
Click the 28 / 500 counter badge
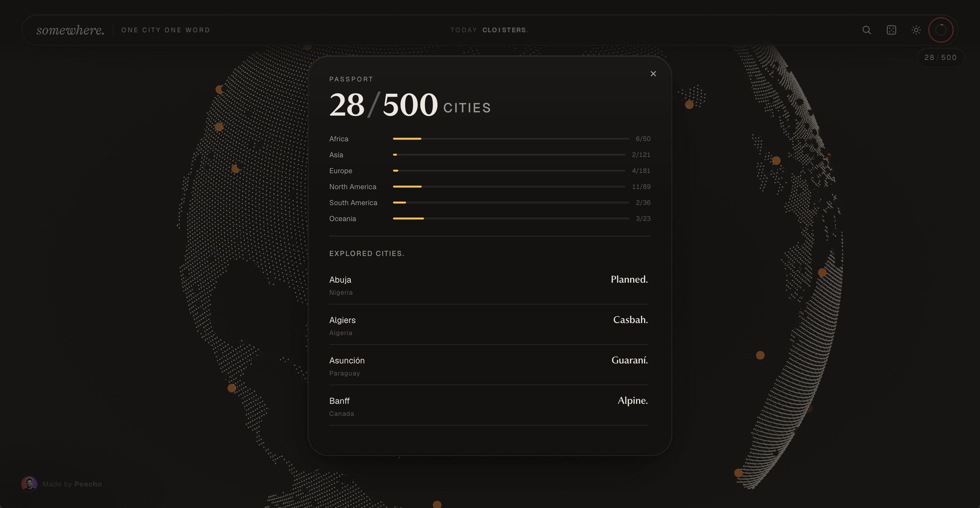[940, 58]
